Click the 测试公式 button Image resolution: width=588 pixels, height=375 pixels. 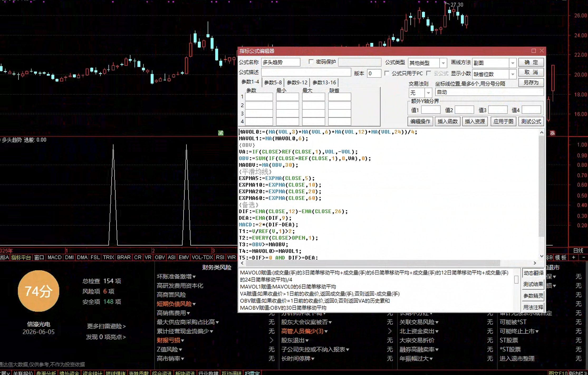click(x=531, y=121)
